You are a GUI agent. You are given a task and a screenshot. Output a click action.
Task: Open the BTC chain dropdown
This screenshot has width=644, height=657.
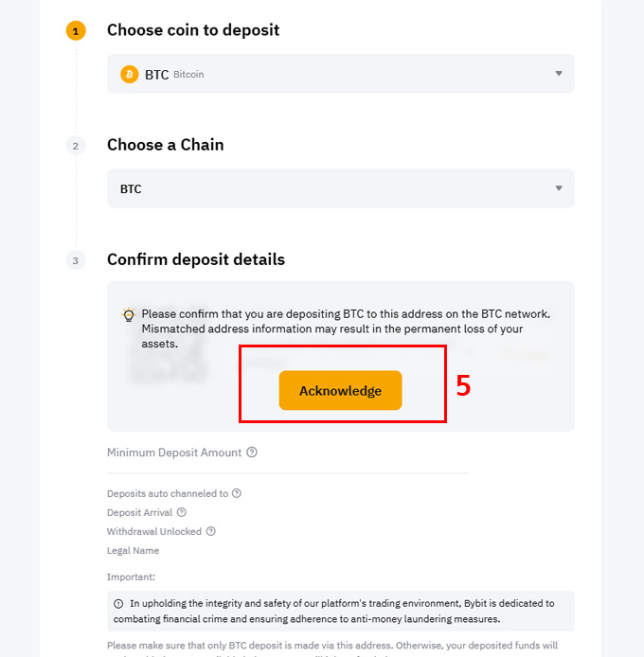click(x=340, y=188)
